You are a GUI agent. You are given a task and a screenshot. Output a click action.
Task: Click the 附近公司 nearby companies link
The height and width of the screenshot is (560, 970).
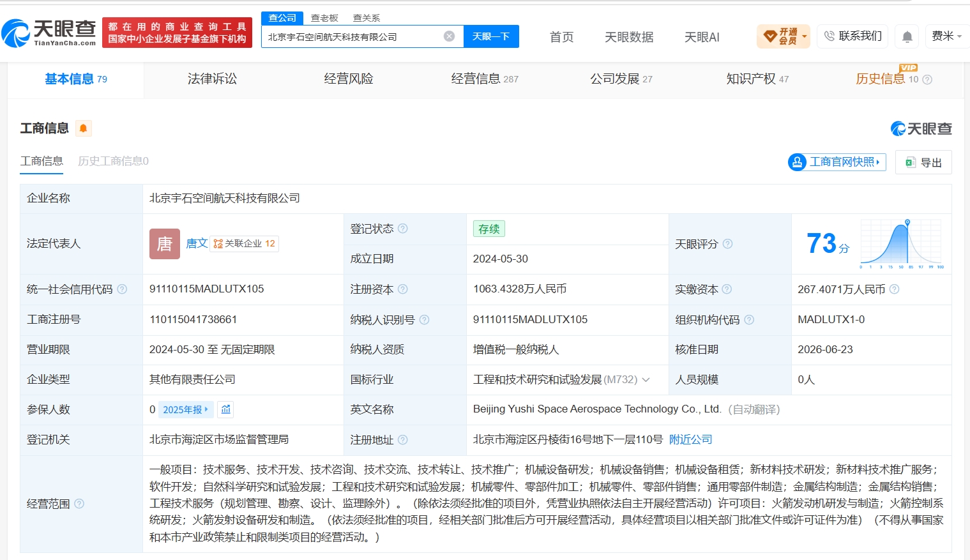(x=691, y=439)
